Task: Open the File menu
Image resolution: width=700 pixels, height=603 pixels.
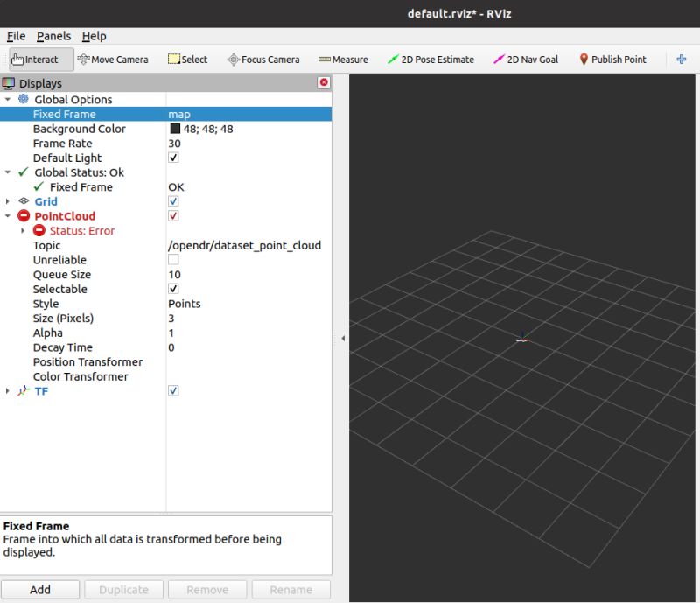Action: click(x=16, y=36)
